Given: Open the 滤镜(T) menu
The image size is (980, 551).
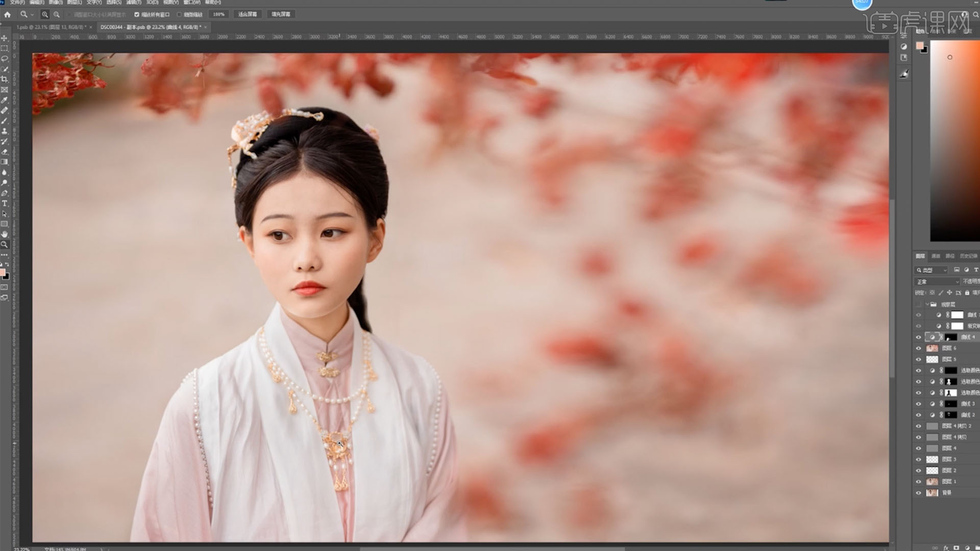Looking at the screenshot, I should point(133,3).
